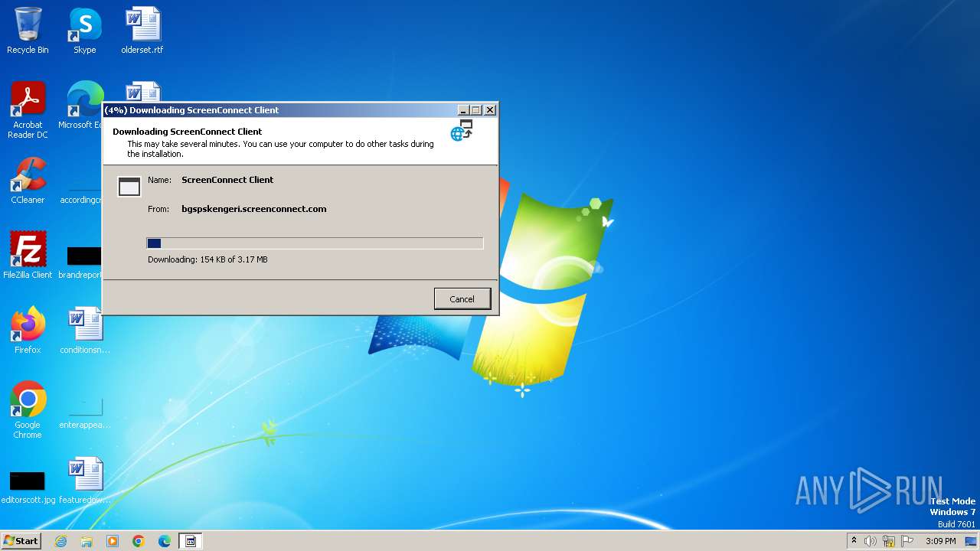Open the featuredow… Word document icon
The width and height of the screenshot is (980, 551).
tap(85, 481)
